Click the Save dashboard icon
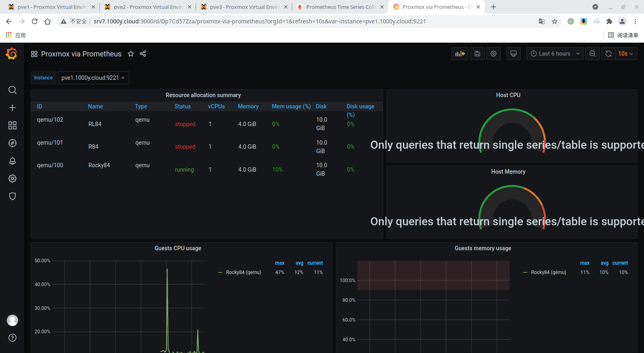 click(x=477, y=54)
